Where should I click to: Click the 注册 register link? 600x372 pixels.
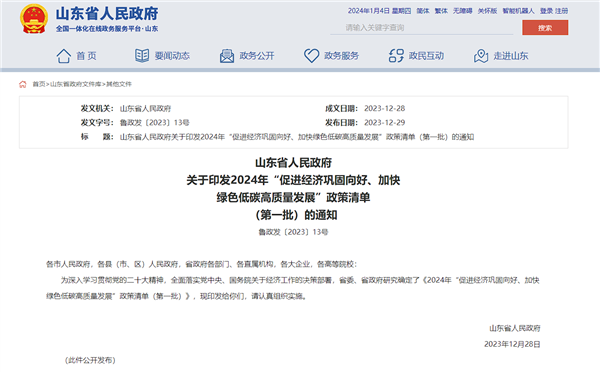pos(562,11)
